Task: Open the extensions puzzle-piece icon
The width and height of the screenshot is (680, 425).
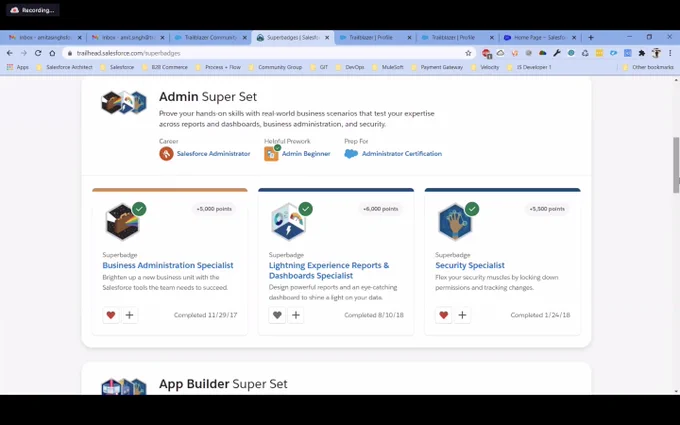Action: tap(642, 53)
